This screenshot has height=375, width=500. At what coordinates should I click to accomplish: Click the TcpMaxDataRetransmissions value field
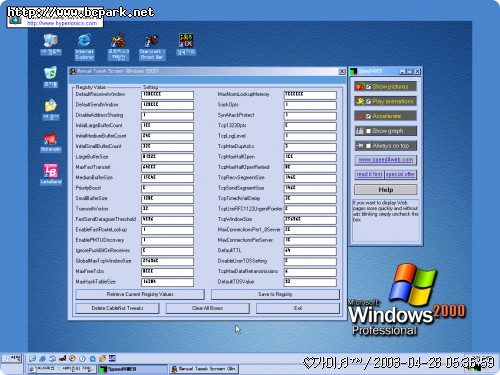[x=310, y=272]
